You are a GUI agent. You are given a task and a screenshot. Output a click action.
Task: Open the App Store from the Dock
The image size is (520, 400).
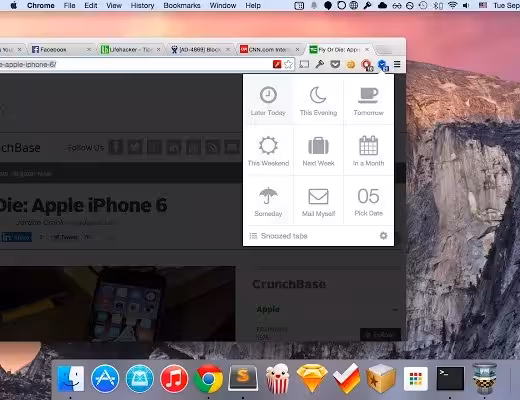pyautogui.click(x=105, y=379)
